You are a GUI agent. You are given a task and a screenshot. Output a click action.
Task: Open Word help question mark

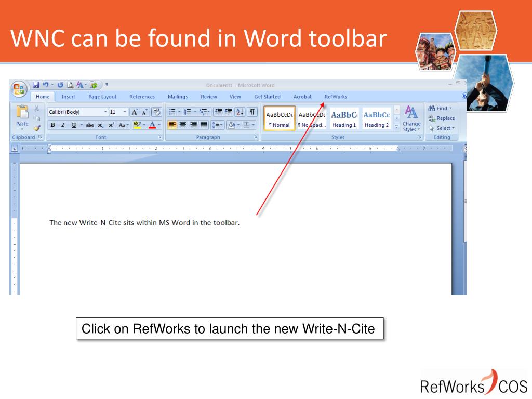(464, 96)
